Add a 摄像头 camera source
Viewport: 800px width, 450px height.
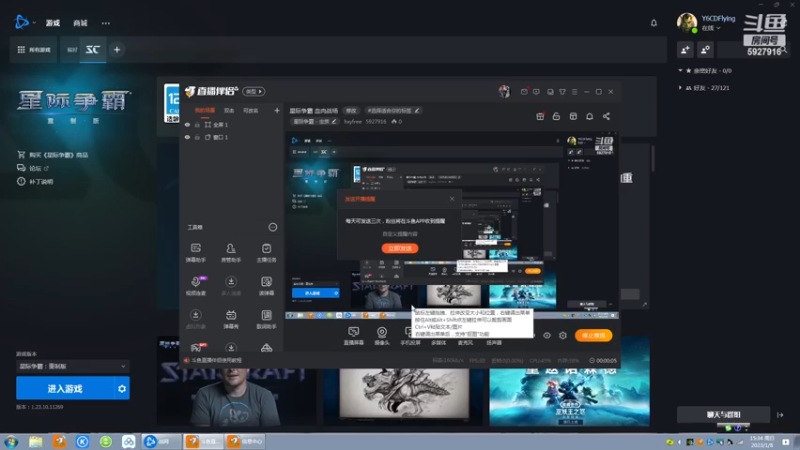[x=382, y=336]
